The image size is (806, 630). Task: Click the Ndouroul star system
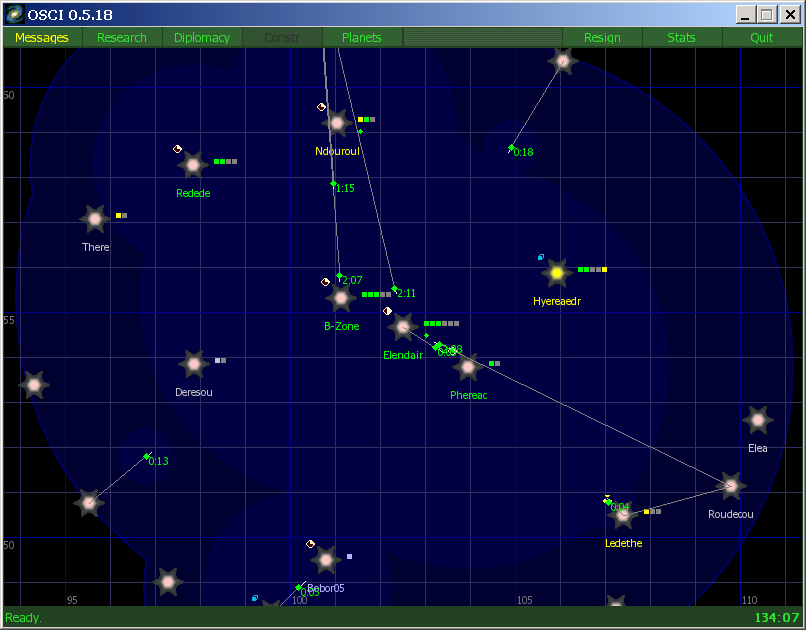tap(337, 123)
